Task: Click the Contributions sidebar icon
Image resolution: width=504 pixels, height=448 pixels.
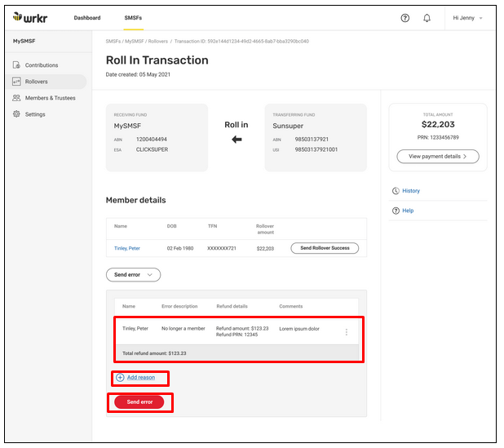Action: tap(16, 65)
